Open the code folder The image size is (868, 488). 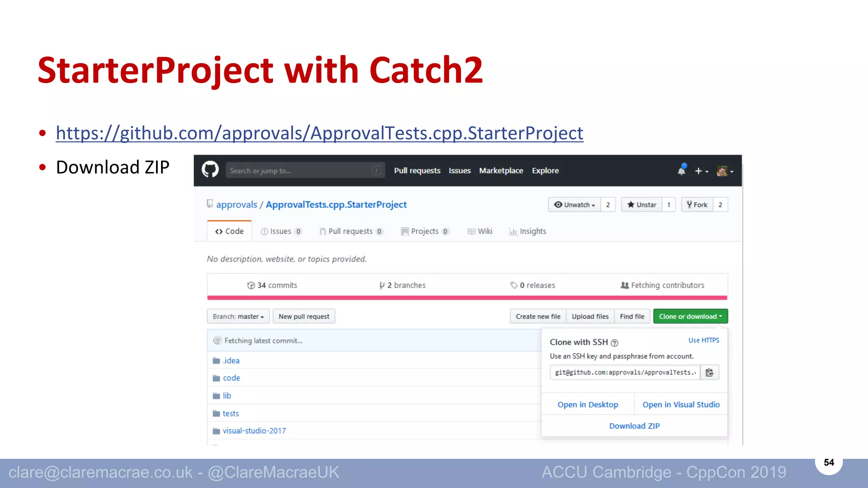pos(231,378)
